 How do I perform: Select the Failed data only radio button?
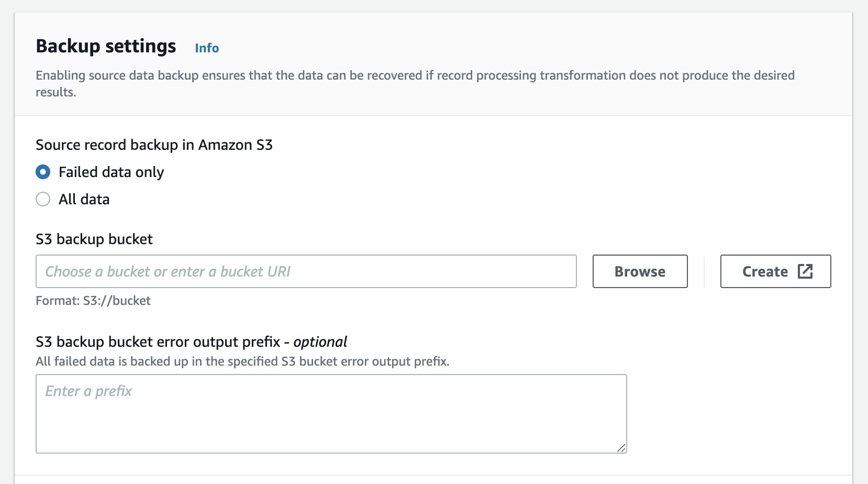[x=43, y=172]
